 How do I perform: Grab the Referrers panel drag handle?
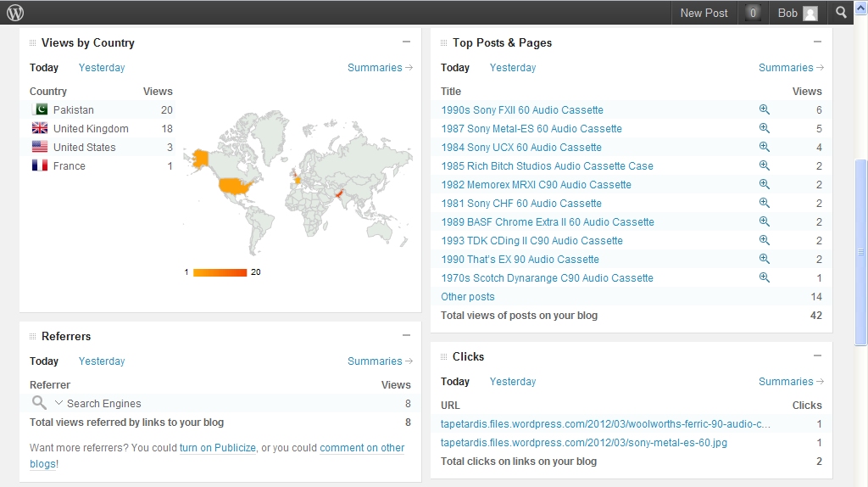tap(33, 336)
